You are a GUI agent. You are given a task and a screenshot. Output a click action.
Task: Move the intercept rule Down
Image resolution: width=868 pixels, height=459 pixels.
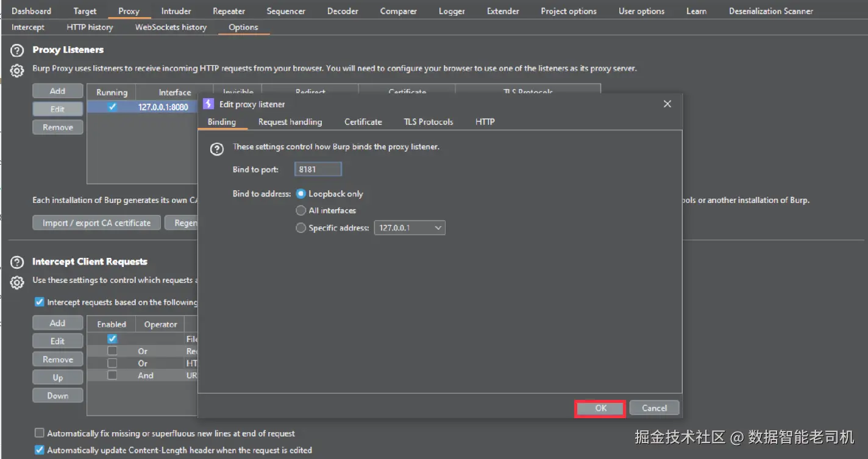(58, 396)
